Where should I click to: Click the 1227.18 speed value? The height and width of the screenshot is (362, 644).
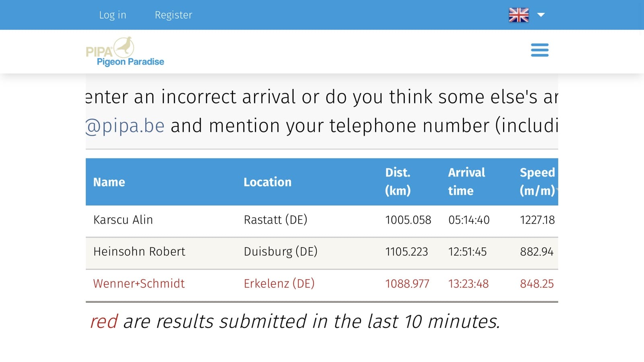tap(537, 220)
